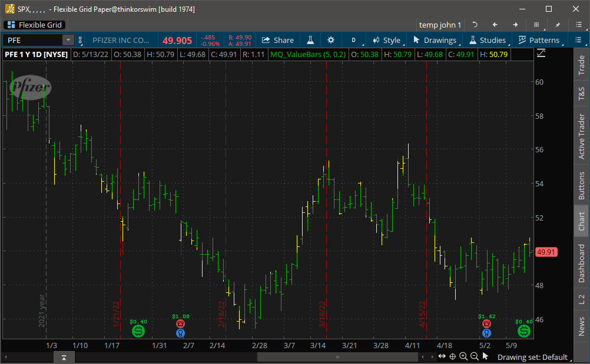Click scroll-left arrow at bottom-left of chart
Image resolution: width=590 pixels, height=364 pixels.
(6, 356)
